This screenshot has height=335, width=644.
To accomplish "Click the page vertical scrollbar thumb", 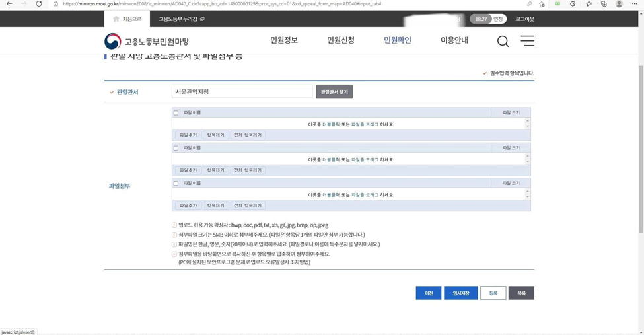I will tap(641, 149).
